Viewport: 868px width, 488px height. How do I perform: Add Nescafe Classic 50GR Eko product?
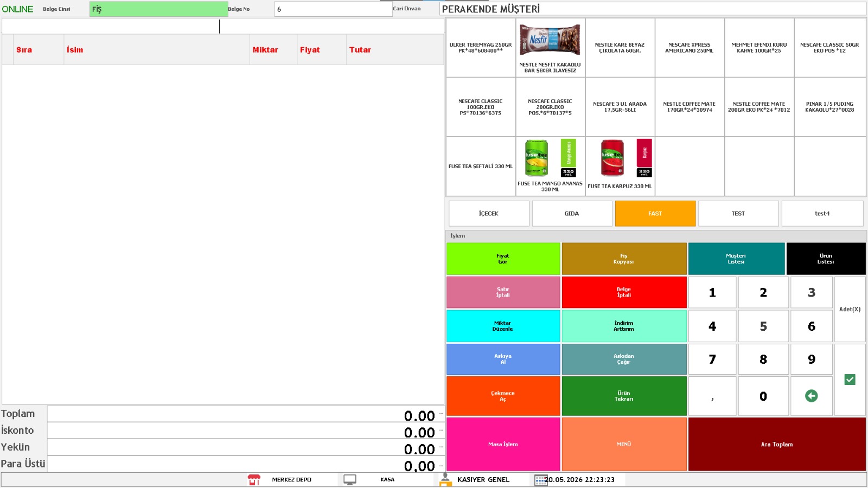829,48
